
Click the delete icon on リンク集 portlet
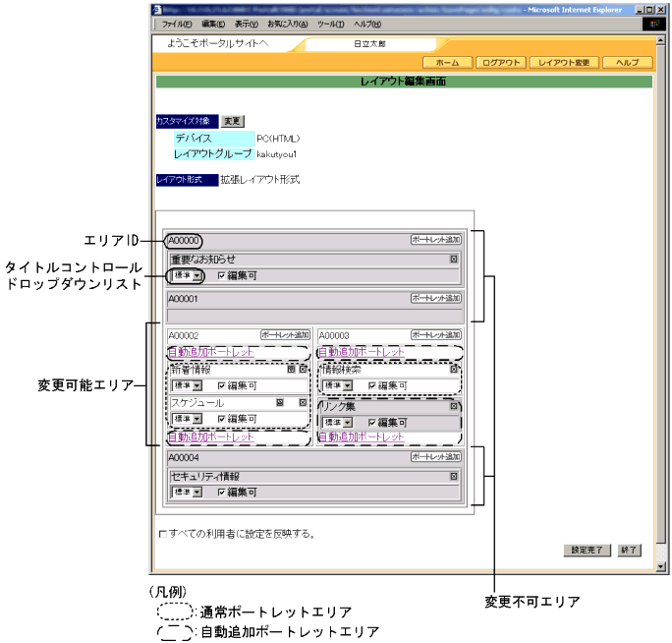click(x=454, y=406)
